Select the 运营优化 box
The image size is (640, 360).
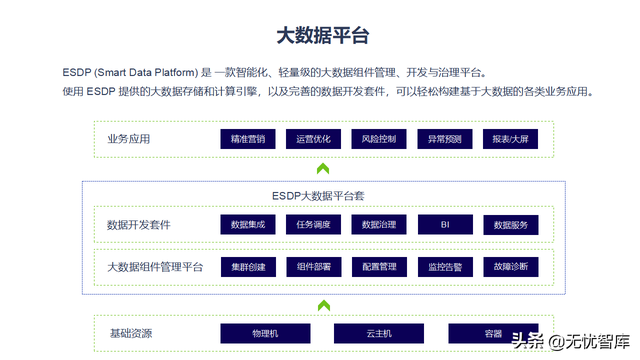click(313, 139)
